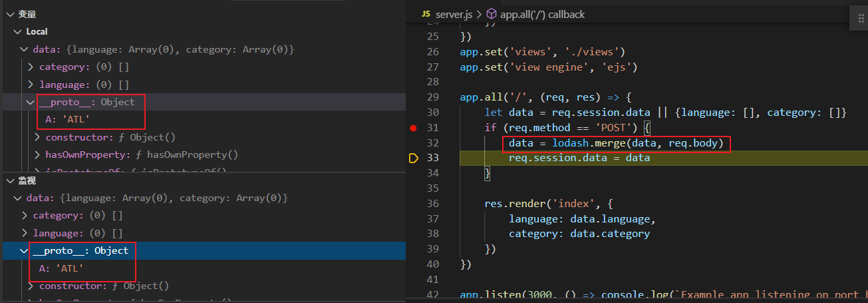Click line number 34 in gutter
This screenshot has width=868, height=303.
click(432, 173)
